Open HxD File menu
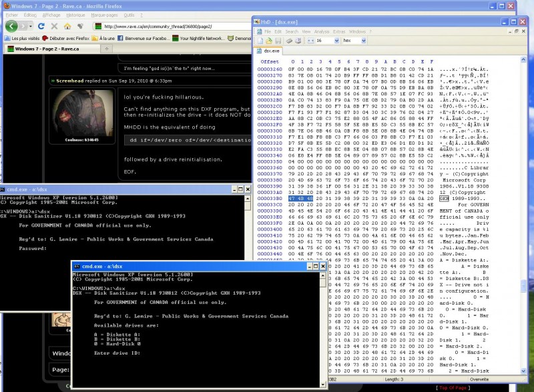 point(268,31)
